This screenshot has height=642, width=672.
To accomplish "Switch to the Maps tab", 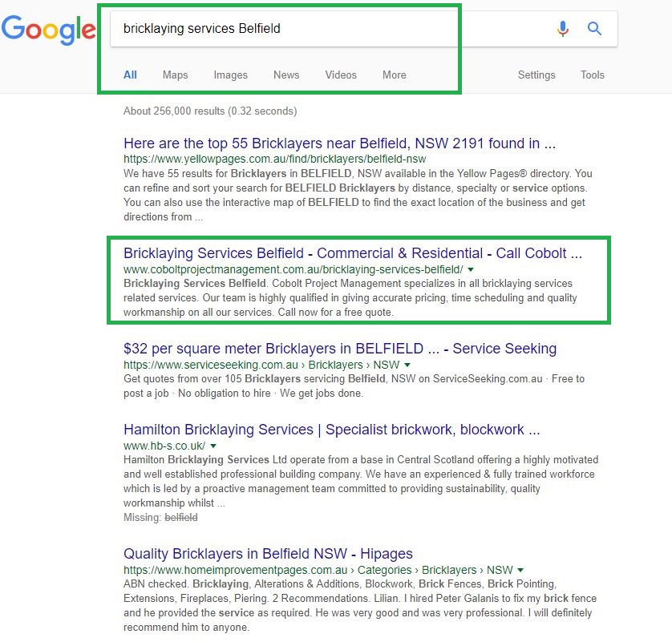I will 175,75.
